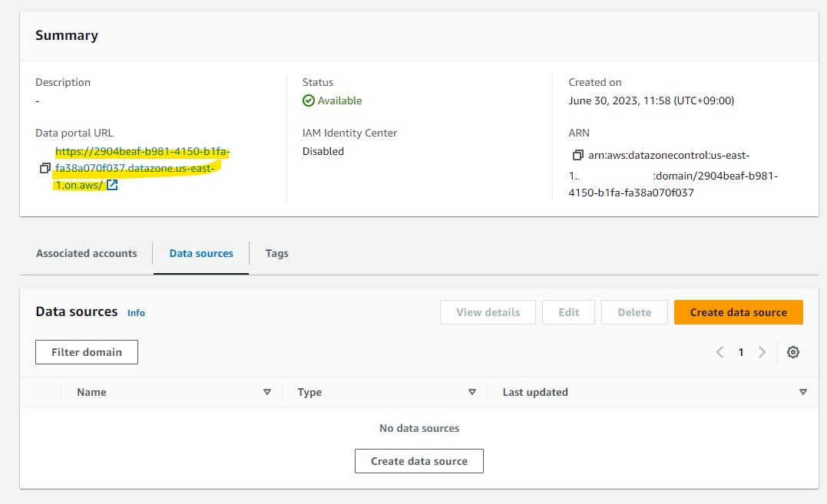Sort by Name column arrow

click(267, 392)
